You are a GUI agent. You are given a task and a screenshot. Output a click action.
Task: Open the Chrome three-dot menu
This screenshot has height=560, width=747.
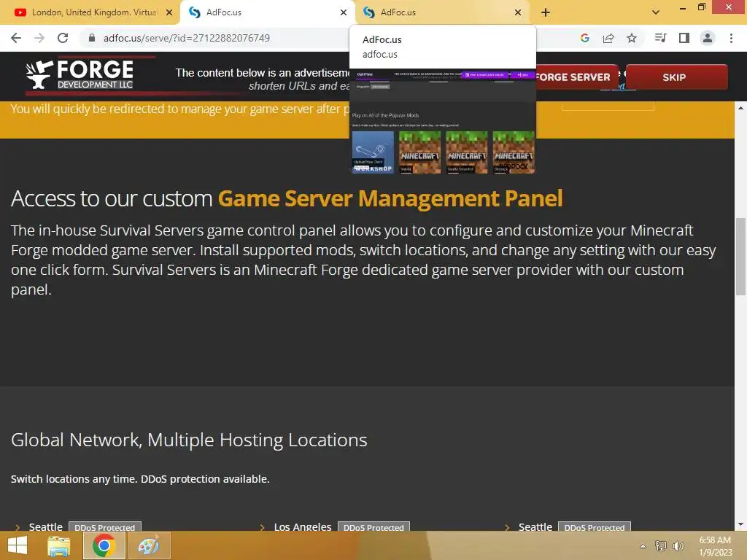[731, 38]
